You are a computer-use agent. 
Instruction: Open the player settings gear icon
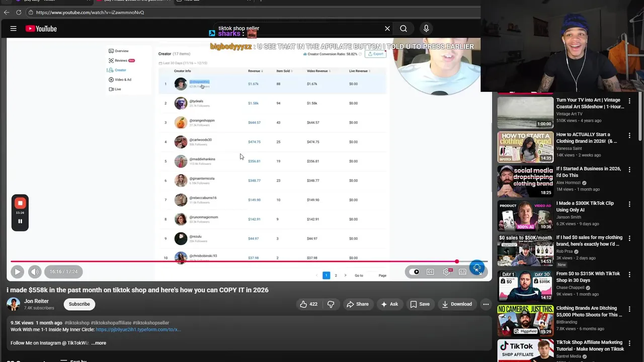[446, 272]
